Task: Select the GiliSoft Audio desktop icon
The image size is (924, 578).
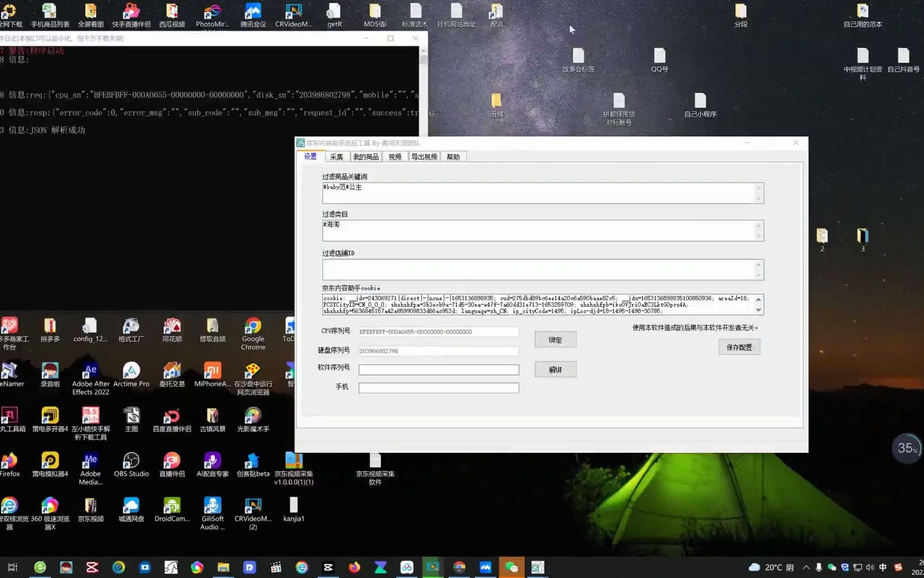Action: click(x=212, y=514)
